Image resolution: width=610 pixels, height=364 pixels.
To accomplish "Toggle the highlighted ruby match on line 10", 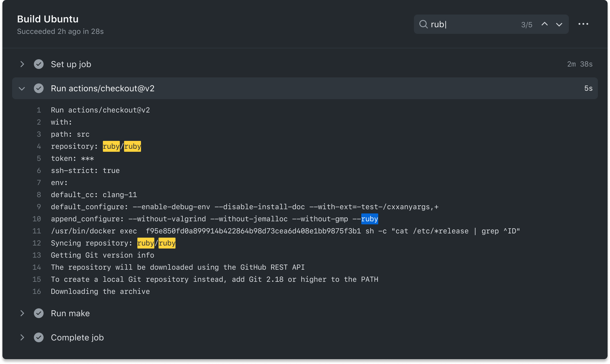I will (x=369, y=219).
